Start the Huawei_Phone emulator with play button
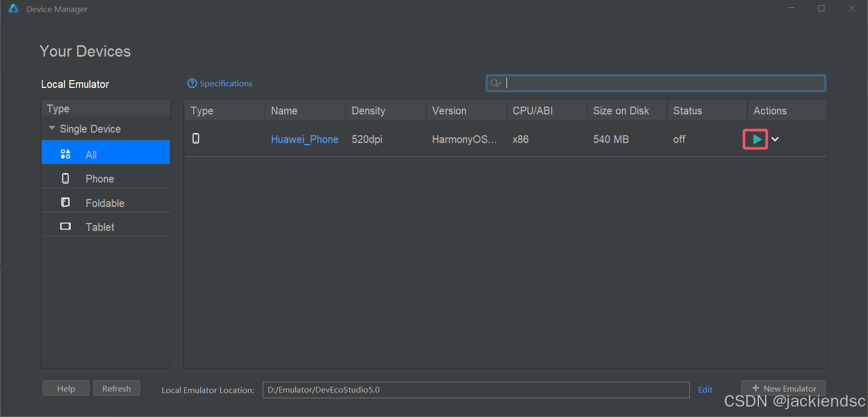 pos(756,139)
